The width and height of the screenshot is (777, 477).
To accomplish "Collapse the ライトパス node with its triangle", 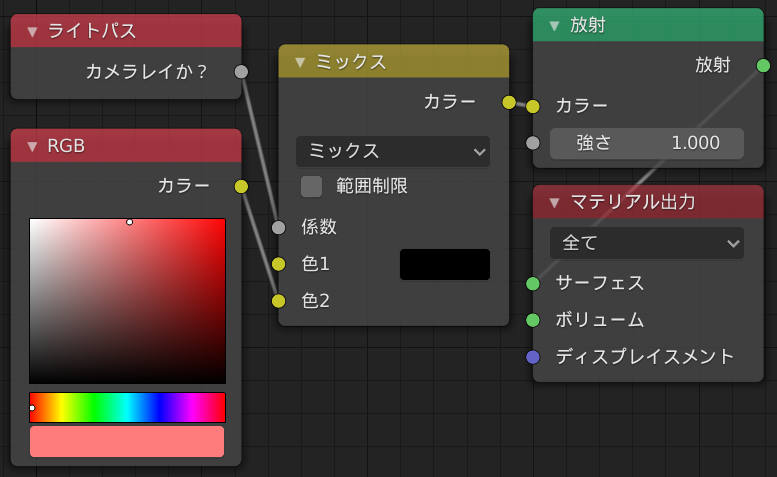I will pyautogui.click(x=32, y=32).
